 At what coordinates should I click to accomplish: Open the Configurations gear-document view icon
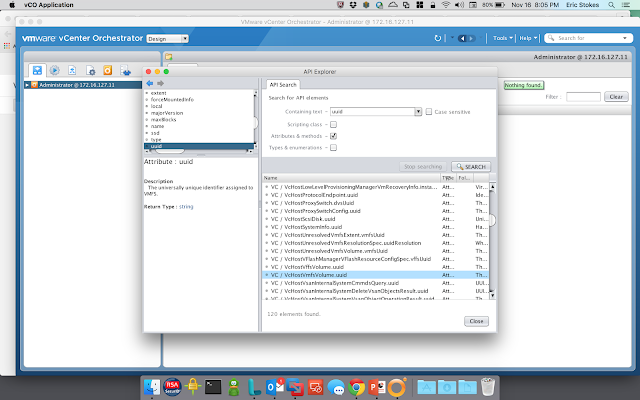click(90, 71)
